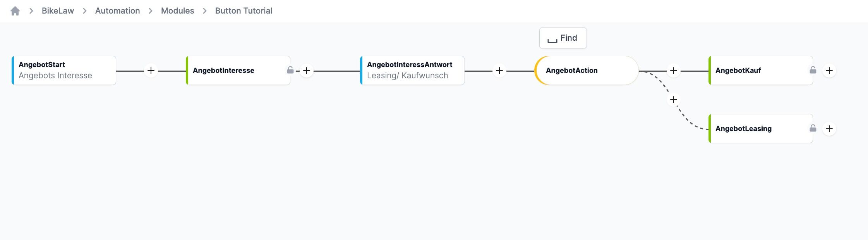Open the AngebotLeasing node

pos(761,128)
